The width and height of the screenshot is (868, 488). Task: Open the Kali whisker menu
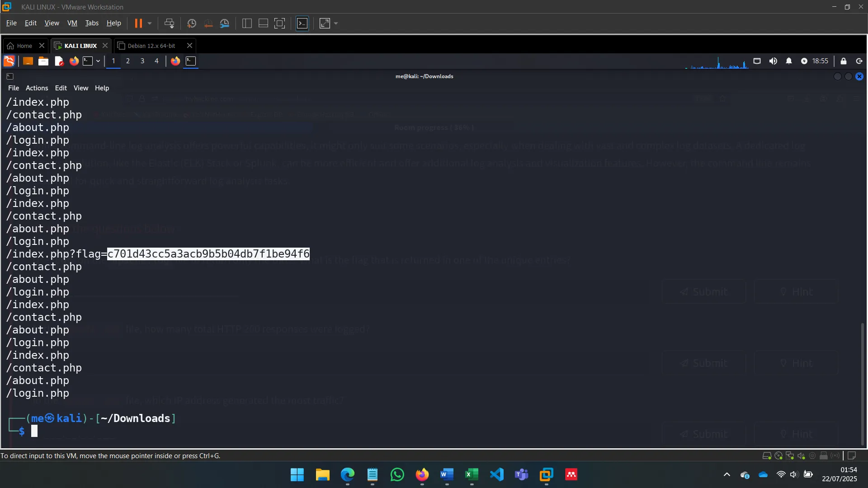(9, 61)
